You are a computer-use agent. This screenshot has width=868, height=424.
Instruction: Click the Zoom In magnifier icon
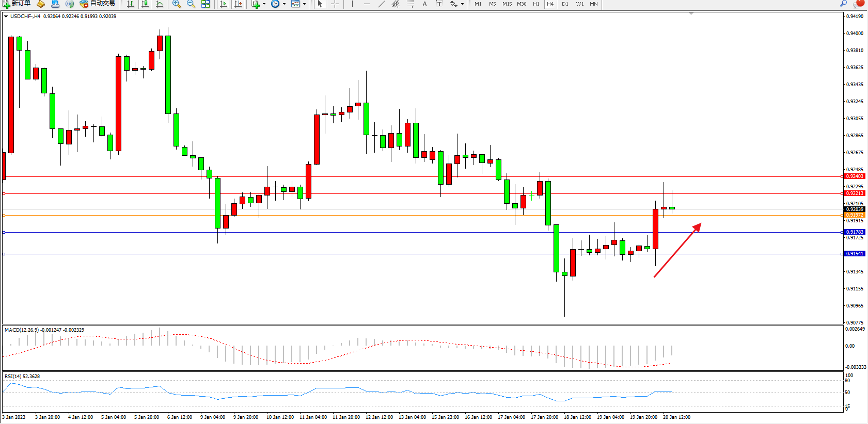point(177,4)
